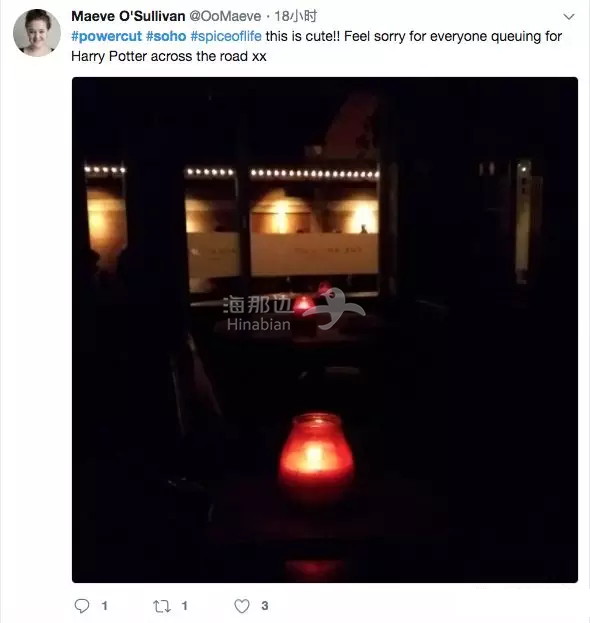Click the reply speech bubble icon
Screen dimensions: 590x623
82,606
